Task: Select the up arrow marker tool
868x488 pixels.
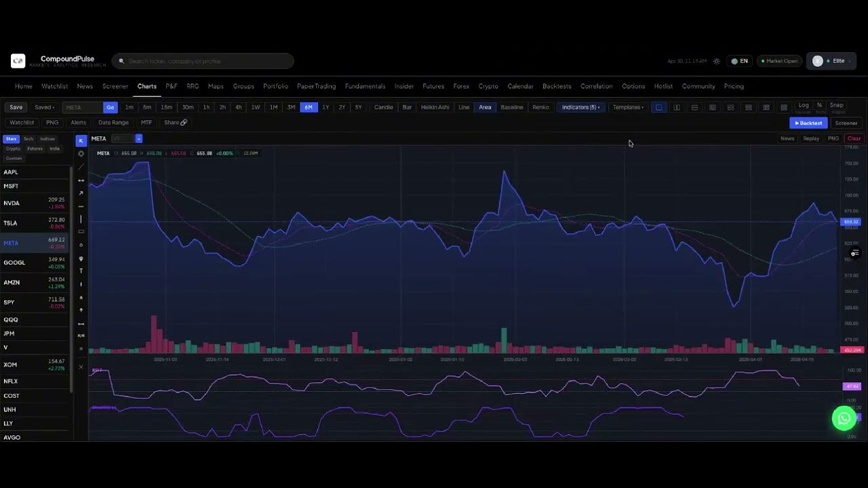Action: 81,310
